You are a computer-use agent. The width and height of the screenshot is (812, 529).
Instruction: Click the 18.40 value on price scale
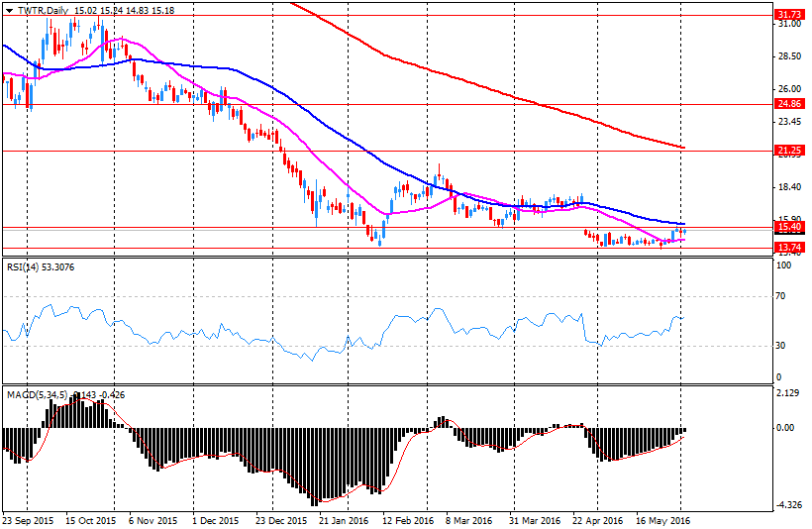point(788,187)
